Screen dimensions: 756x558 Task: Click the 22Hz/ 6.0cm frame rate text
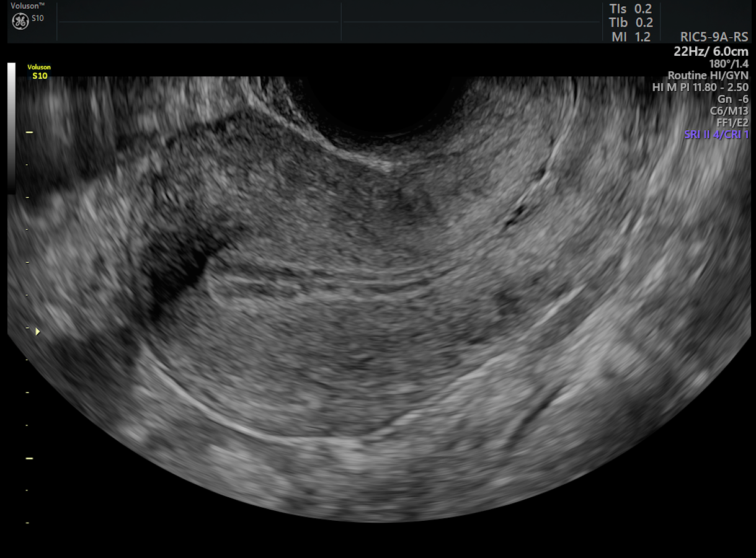coord(711,51)
